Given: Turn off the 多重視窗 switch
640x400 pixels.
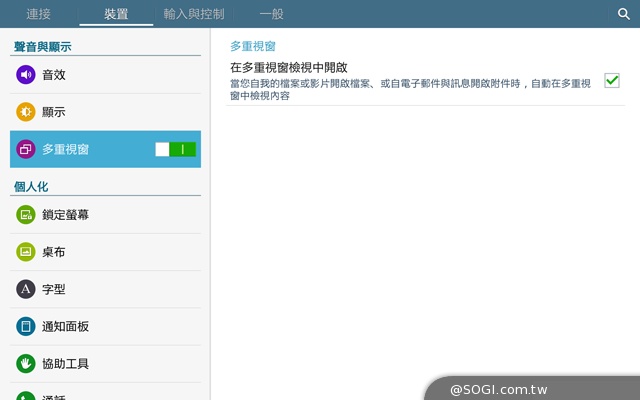Looking at the screenshot, I should pyautogui.click(x=176, y=150).
